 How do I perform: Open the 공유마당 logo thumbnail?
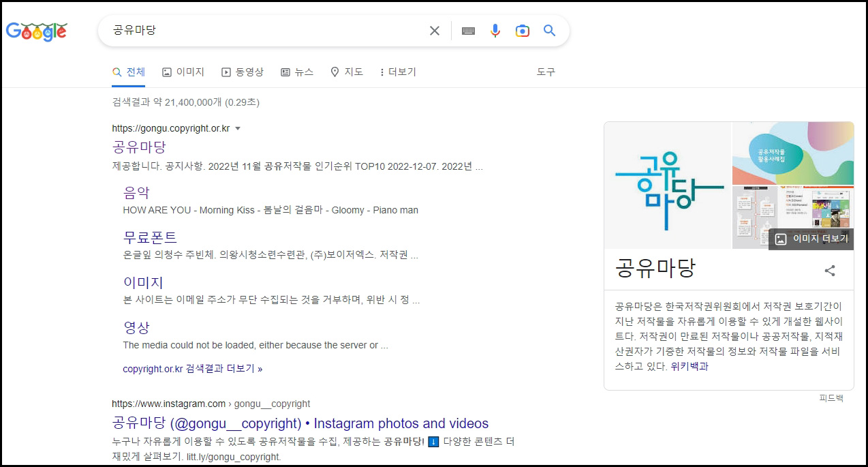[668, 185]
